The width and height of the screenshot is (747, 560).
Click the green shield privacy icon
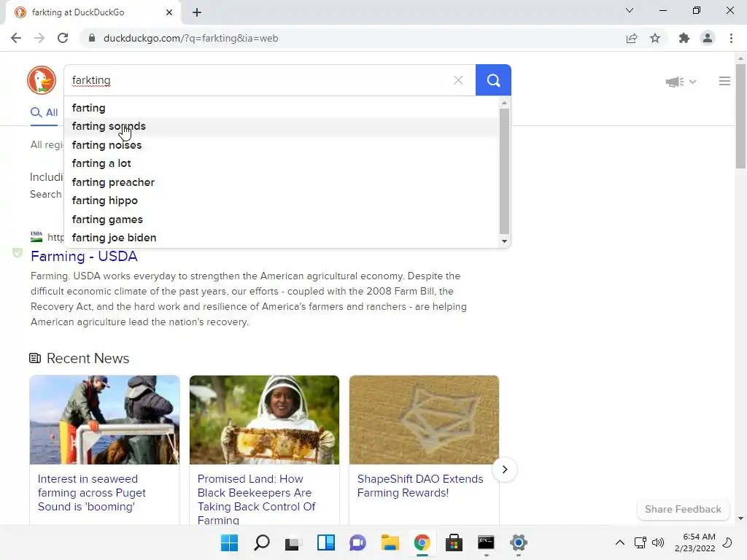[x=18, y=252]
